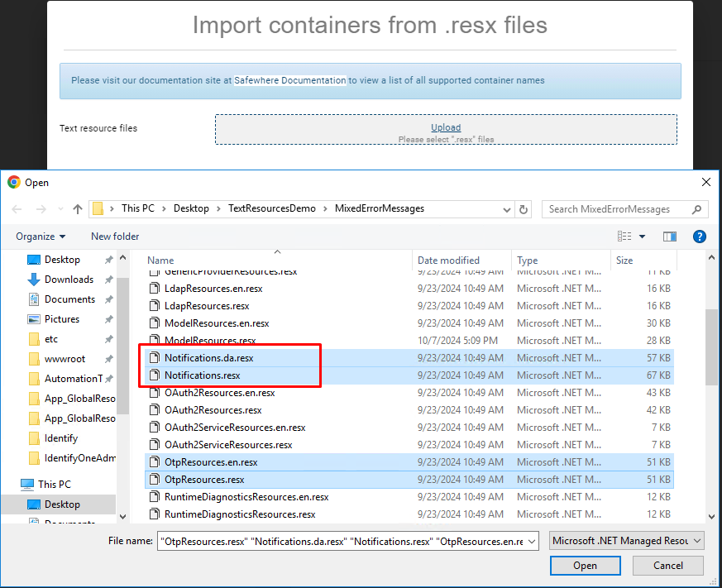Refresh the MixedErrorMessages folder view
The height and width of the screenshot is (588, 722).
pyautogui.click(x=524, y=209)
